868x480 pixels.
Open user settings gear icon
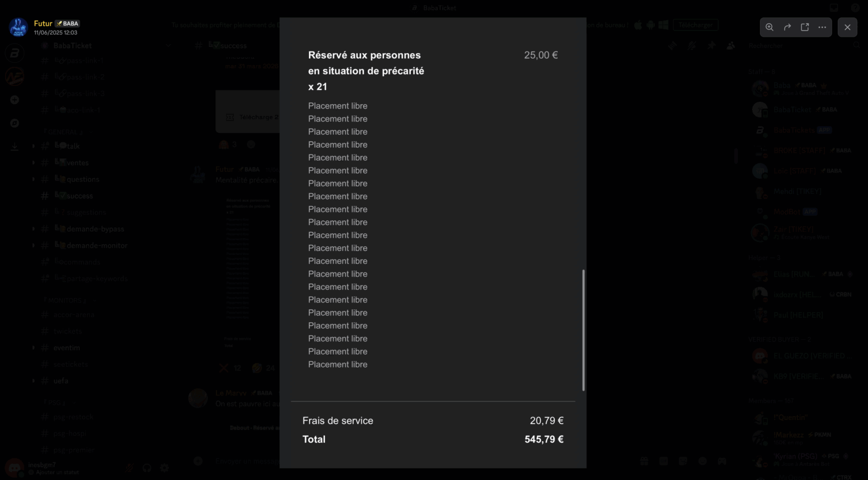click(x=164, y=468)
